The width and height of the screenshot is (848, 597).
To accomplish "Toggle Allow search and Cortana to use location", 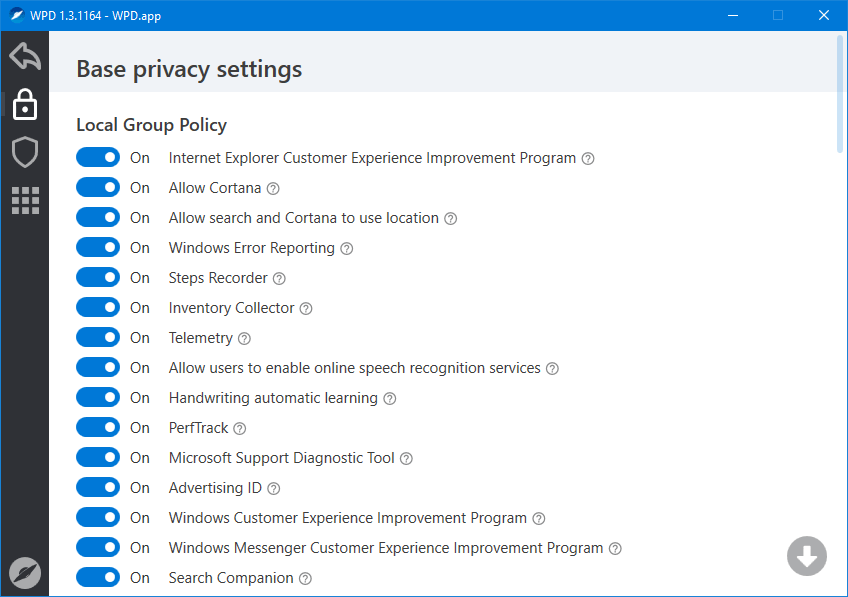I will click(98, 217).
